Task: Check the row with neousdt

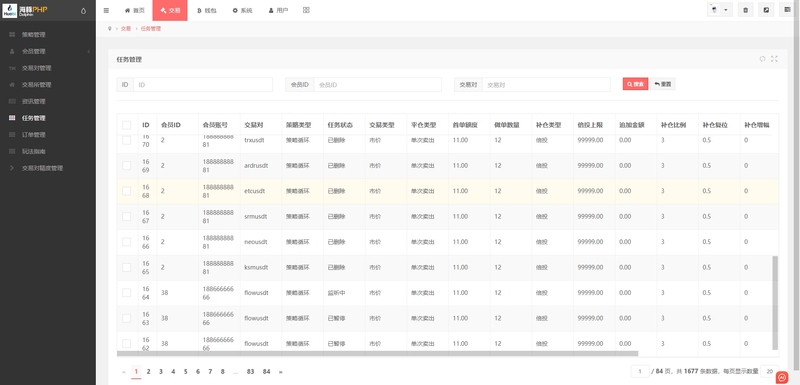Action: coord(127,242)
